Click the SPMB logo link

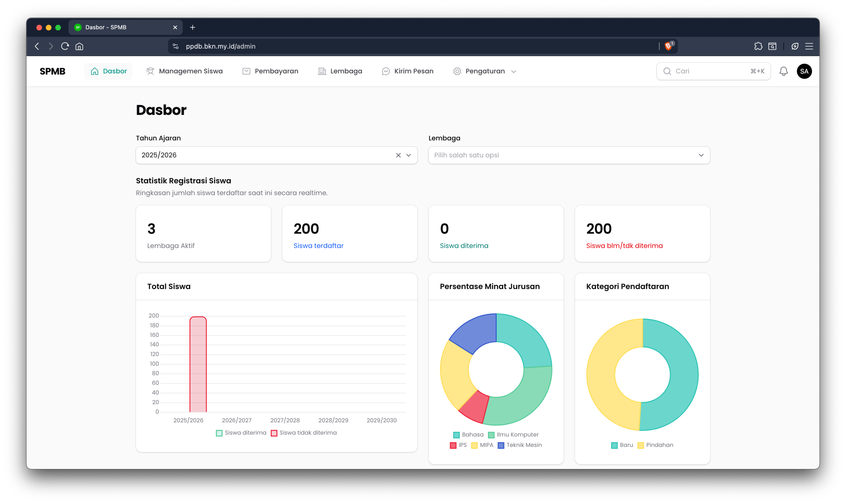point(52,71)
